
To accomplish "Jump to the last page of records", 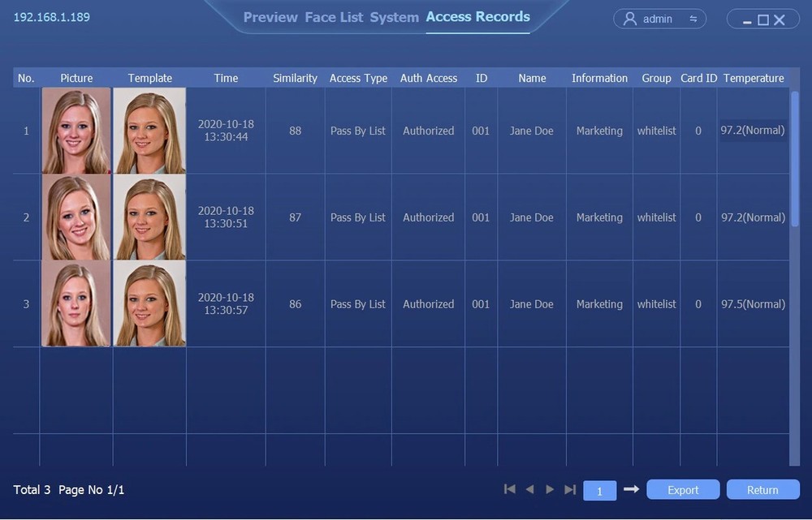I will (x=570, y=489).
